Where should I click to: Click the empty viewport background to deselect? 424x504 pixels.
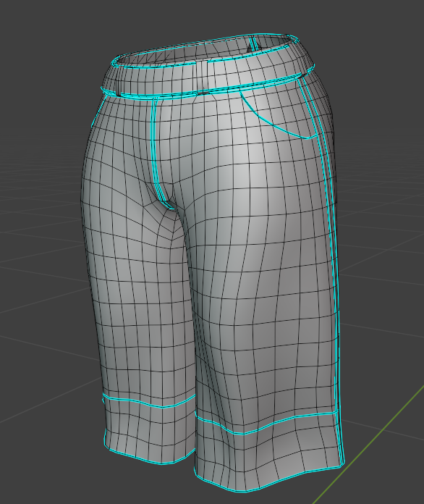(x=48, y=96)
